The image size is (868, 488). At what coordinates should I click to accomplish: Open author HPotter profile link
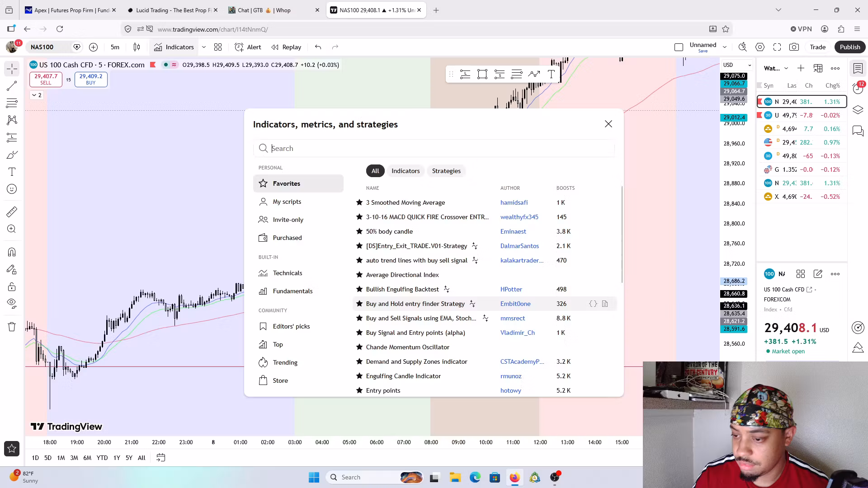pyautogui.click(x=511, y=289)
